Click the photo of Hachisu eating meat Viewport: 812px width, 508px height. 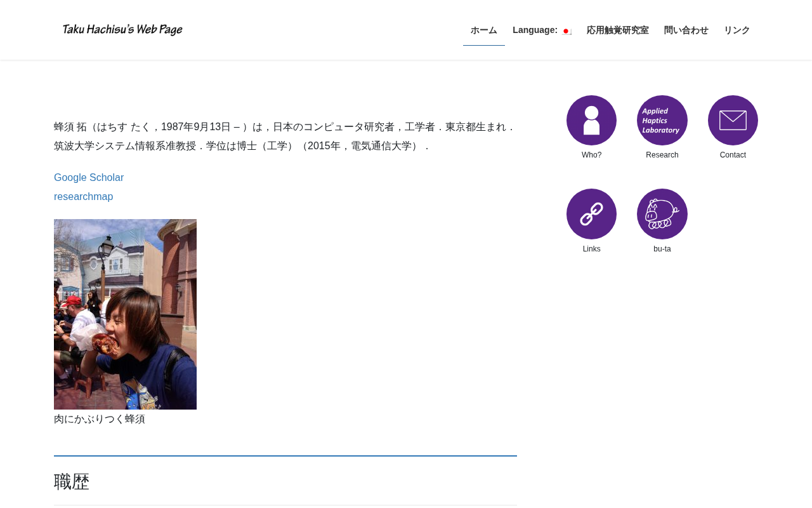125,314
